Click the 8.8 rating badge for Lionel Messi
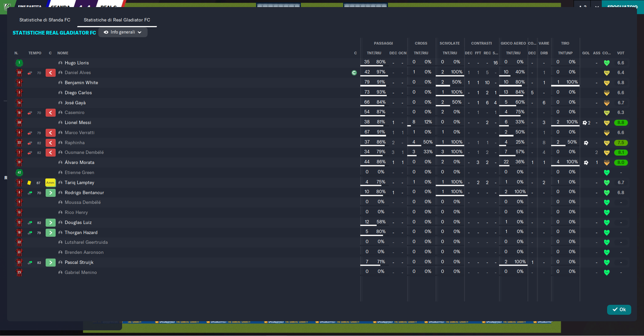 (x=621, y=123)
